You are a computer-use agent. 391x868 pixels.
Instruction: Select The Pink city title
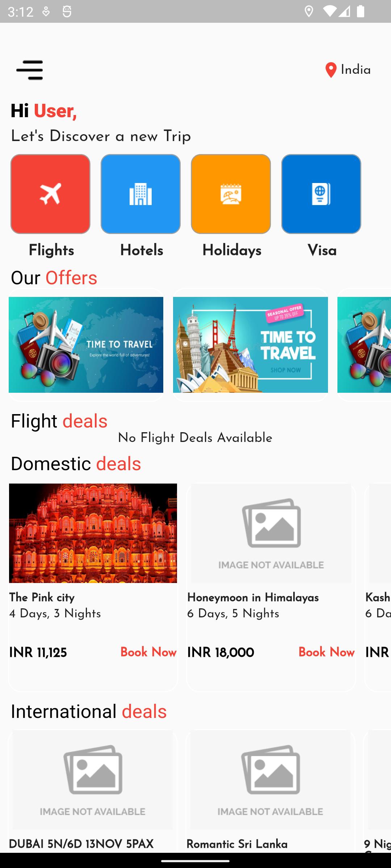(42, 597)
